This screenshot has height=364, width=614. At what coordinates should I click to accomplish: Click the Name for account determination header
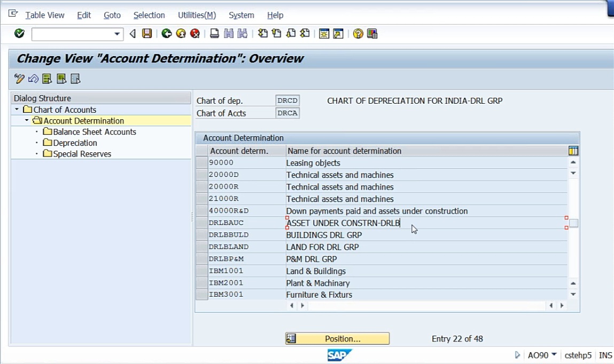[426, 151]
